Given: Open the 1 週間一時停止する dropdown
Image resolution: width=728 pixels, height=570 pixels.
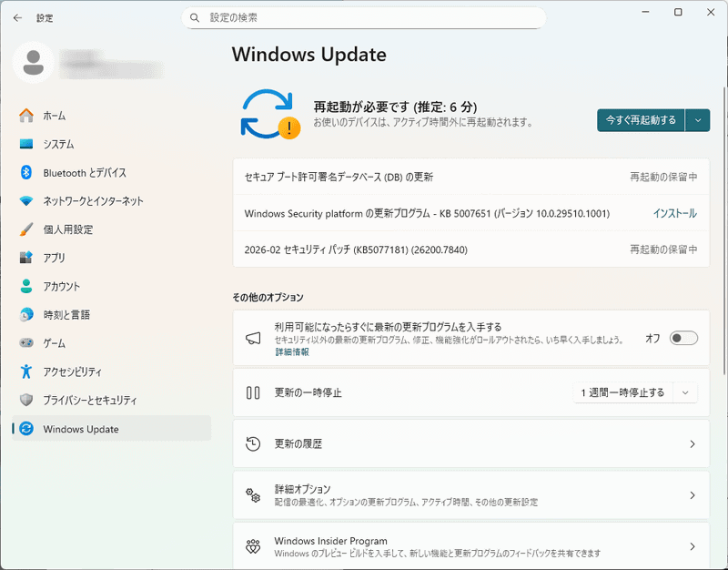Looking at the screenshot, I should [x=635, y=393].
